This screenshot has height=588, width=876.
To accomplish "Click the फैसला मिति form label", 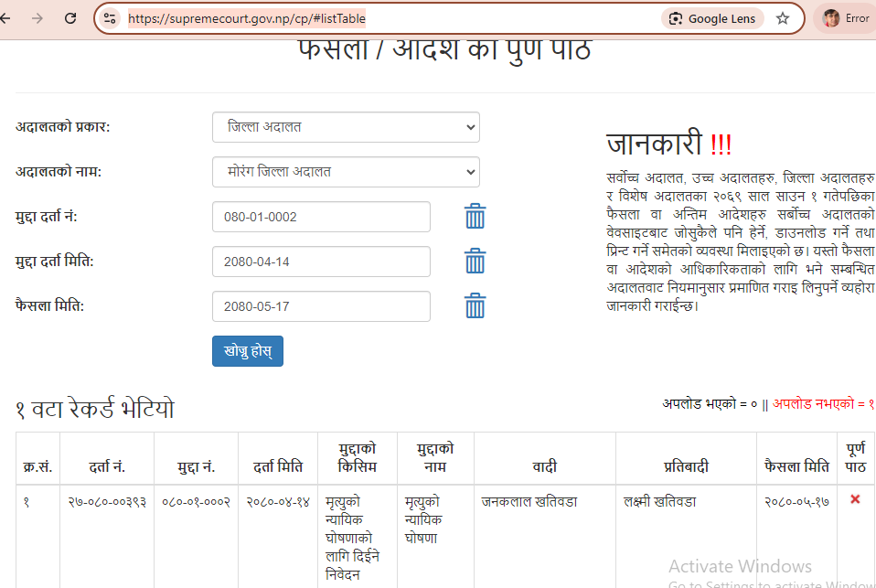I will pyautogui.click(x=49, y=305).
